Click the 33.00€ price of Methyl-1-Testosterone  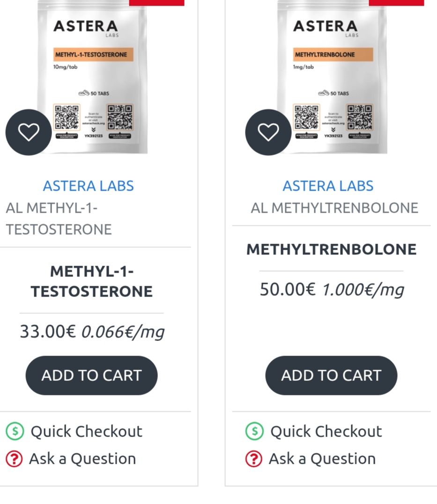coord(47,332)
